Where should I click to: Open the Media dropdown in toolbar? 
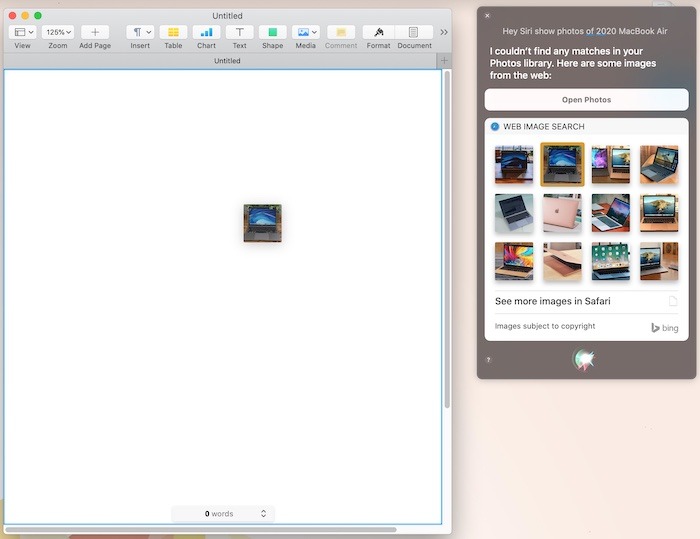[x=306, y=32]
